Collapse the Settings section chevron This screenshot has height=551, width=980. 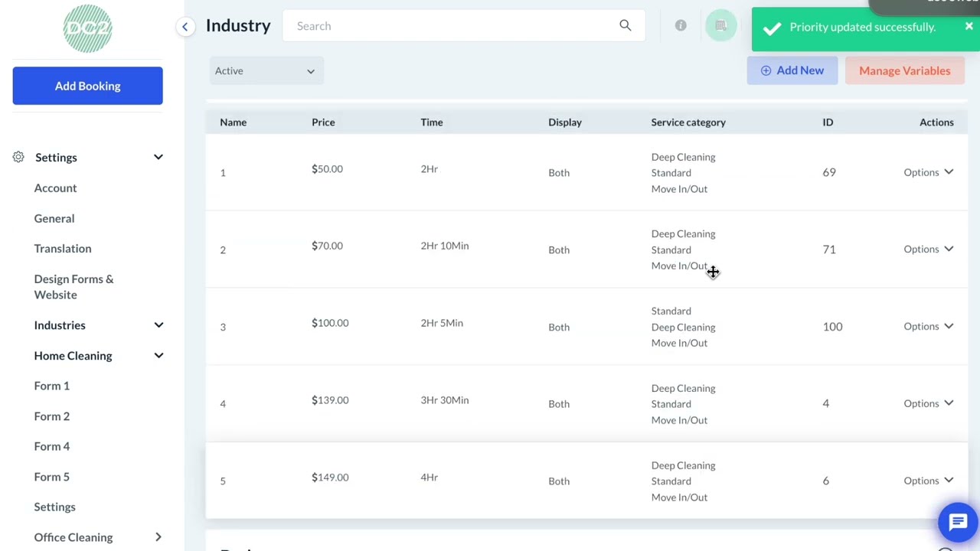tap(158, 158)
